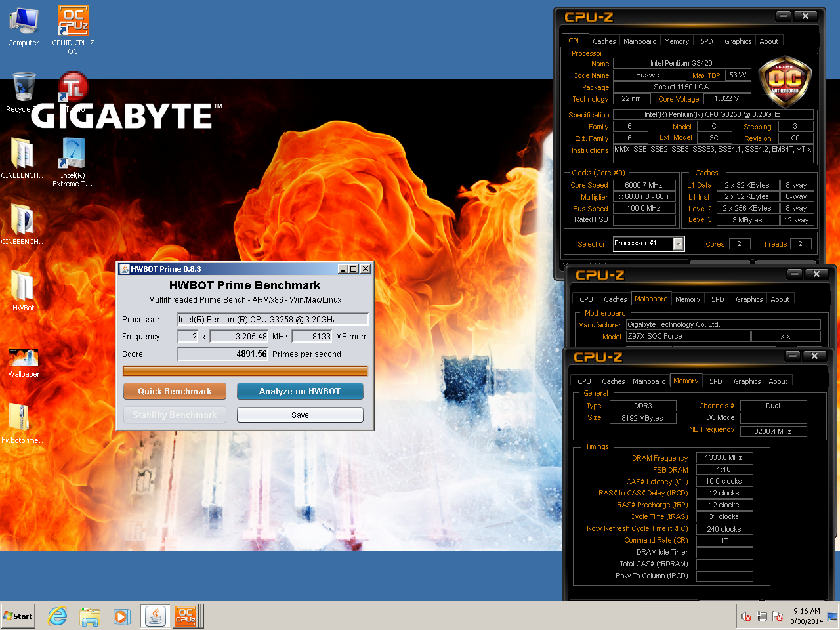
Task: Switch to Caches tab in top CPU-Z window
Action: (x=604, y=41)
